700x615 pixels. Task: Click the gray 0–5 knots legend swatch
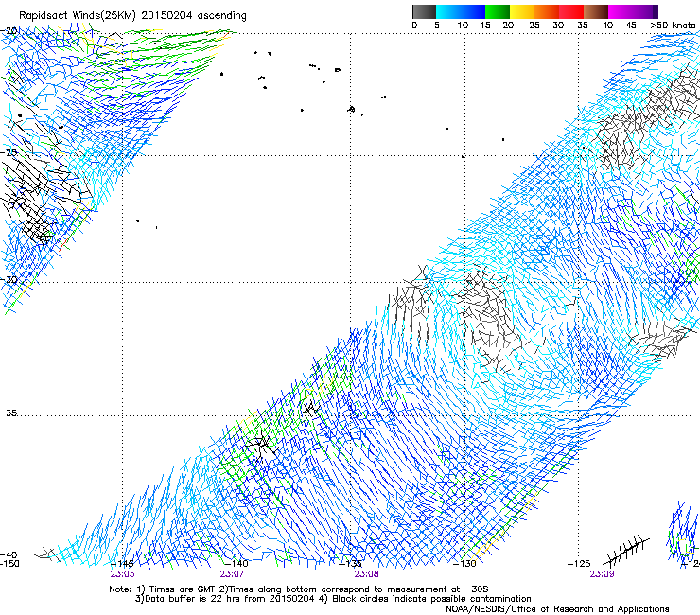424,11
